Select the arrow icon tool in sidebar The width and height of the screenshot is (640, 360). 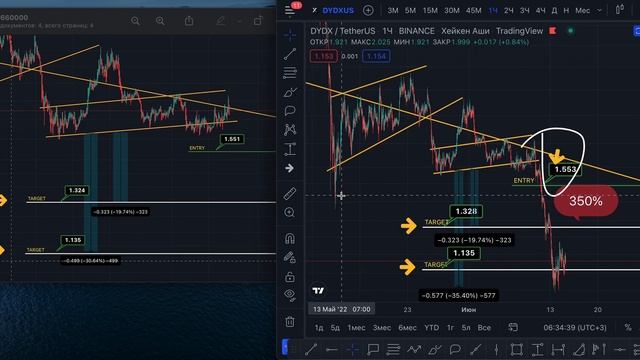coord(289,168)
